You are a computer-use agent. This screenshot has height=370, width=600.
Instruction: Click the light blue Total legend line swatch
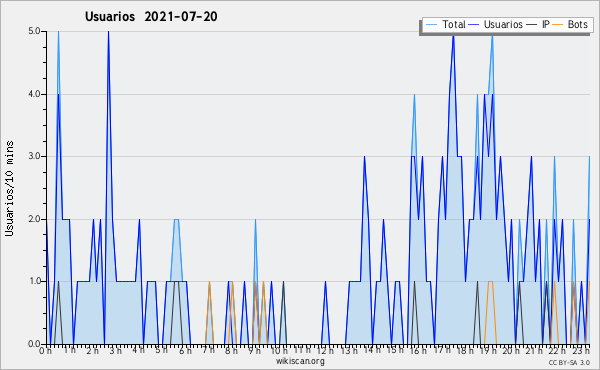tap(431, 25)
